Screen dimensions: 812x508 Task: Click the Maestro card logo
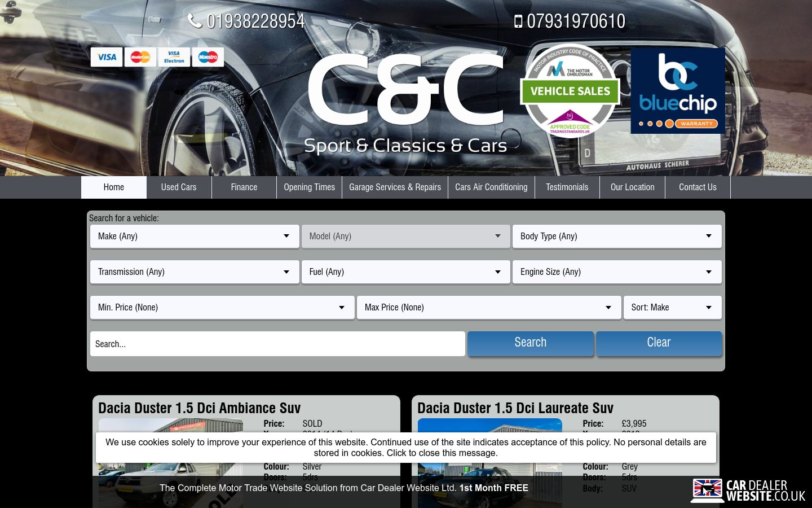(208, 57)
